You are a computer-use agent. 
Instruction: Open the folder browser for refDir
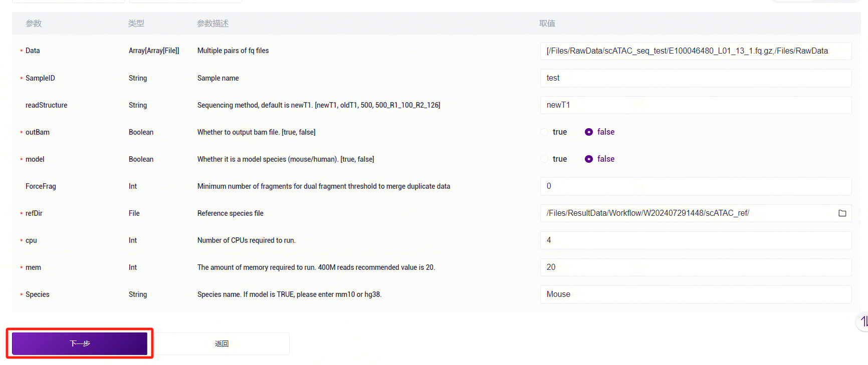[842, 213]
